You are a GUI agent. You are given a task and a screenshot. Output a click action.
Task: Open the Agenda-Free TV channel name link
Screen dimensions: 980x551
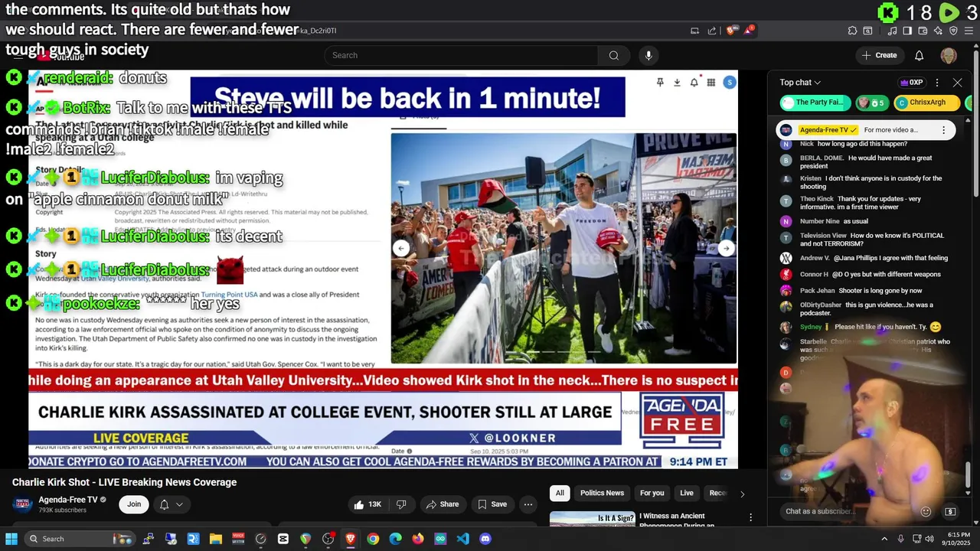(68, 500)
